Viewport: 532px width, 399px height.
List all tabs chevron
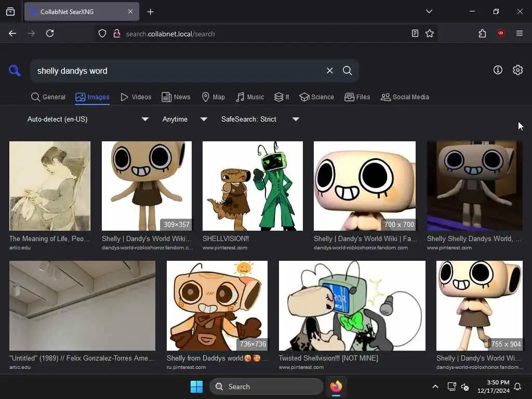(429, 11)
